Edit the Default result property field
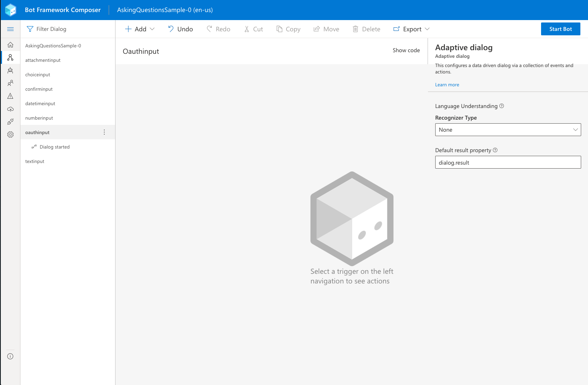The image size is (588, 385). pyautogui.click(x=508, y=162)
